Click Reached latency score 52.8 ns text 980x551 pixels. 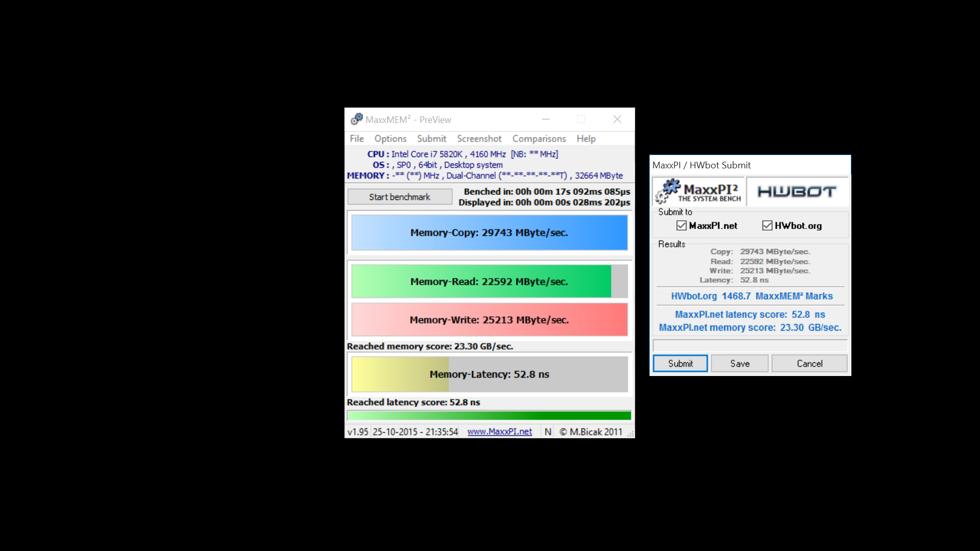pos(413,403)
